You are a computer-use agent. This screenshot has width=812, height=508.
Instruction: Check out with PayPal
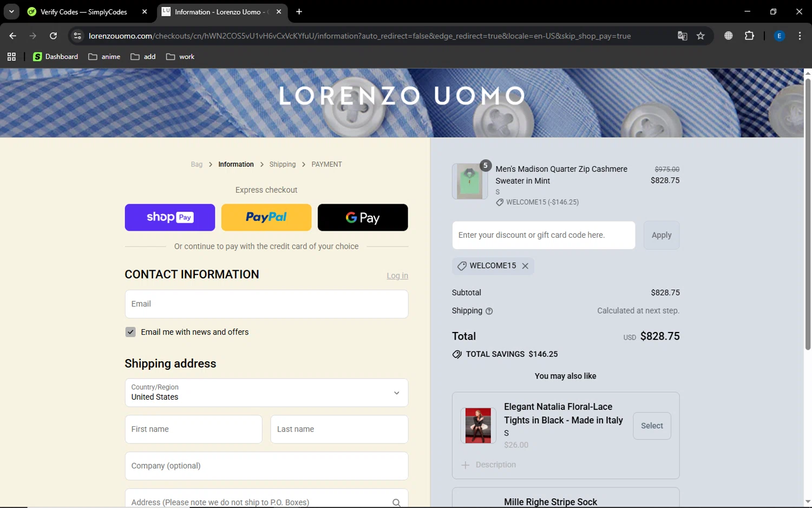tap(266, 217)
